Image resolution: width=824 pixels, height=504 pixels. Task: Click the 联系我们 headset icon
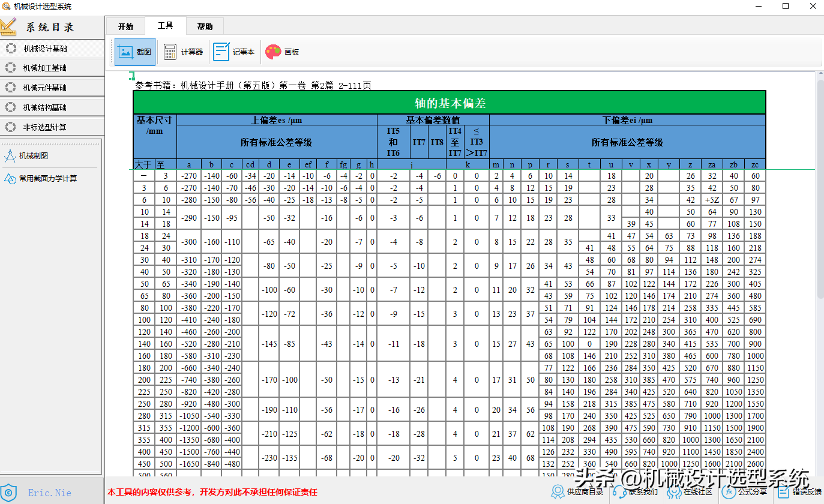(619, 492)
